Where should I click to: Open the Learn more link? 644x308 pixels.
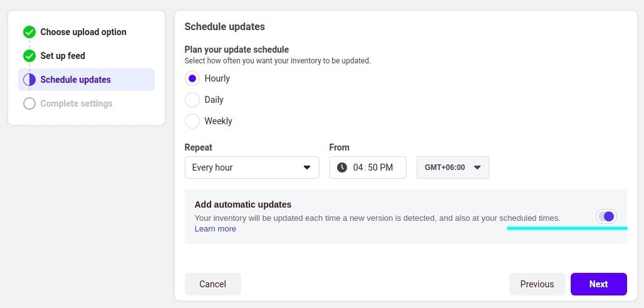tap(216, 228)
